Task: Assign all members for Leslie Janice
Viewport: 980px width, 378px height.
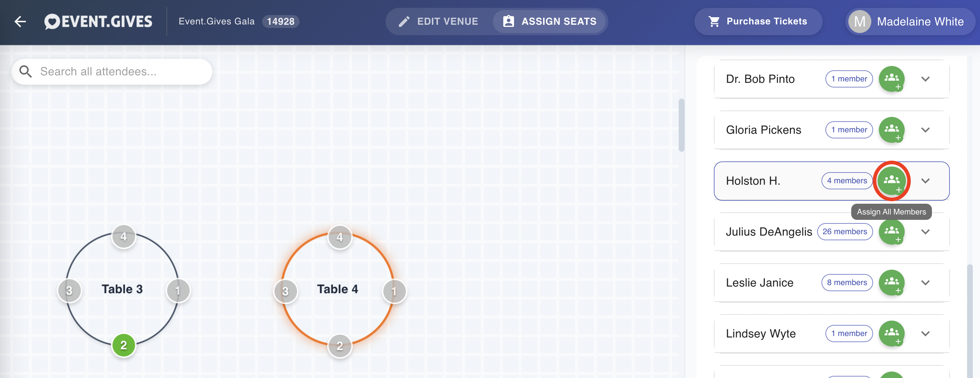Action: click(x=891, y=283)
